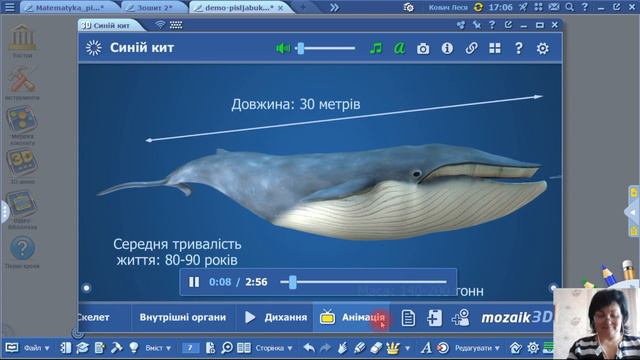Close the demo-pisljabuk tab
Image resolution: width=640 pixels, height=360 pixels.
tap(280, 8)
